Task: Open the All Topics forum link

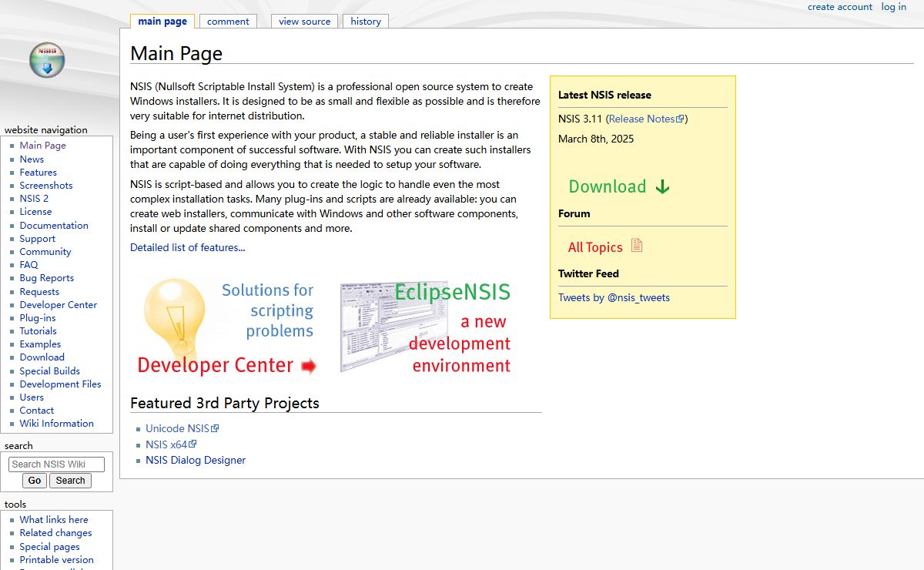Action: 595,247
